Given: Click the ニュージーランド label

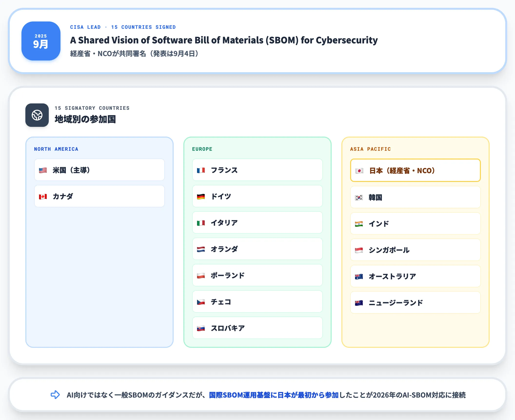Looking at the screenshot, I should (x=396, y=303).
